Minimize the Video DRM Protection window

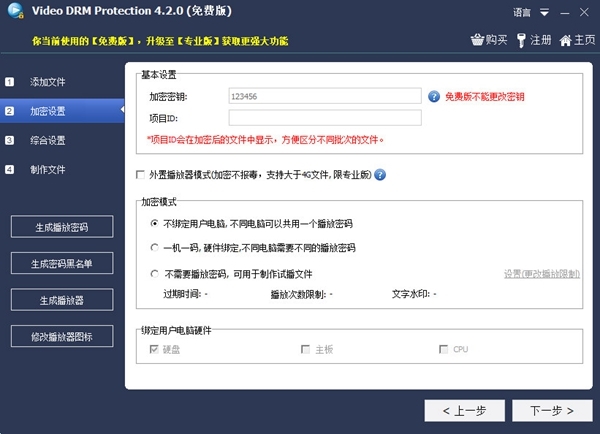point(565,13)
